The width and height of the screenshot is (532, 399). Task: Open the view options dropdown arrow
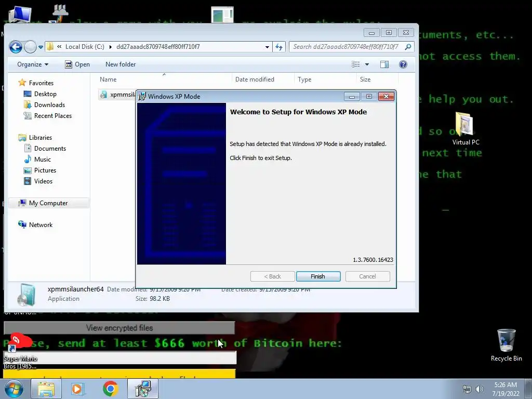point(367,64)
